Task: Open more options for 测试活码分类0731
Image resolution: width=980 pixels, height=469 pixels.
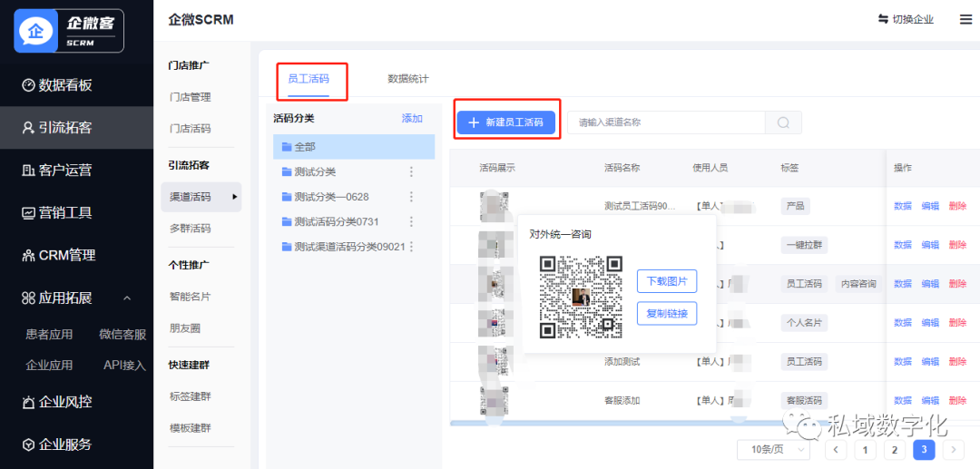Action: coord(411,221)
